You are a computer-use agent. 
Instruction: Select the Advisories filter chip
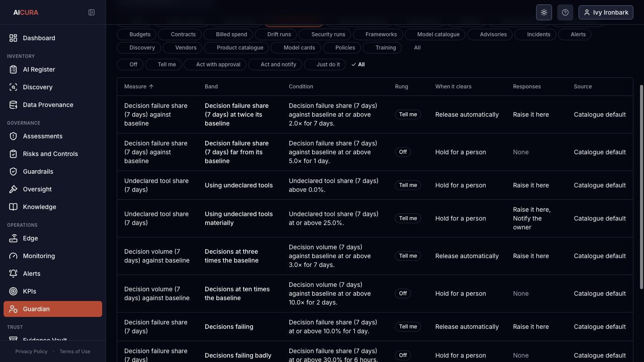pos(490,34)
